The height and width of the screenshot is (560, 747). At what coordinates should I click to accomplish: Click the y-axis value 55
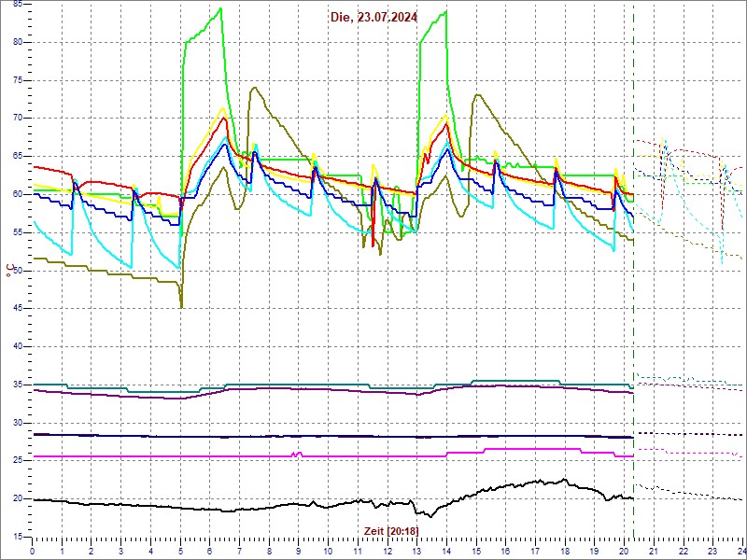pos(18,232)
